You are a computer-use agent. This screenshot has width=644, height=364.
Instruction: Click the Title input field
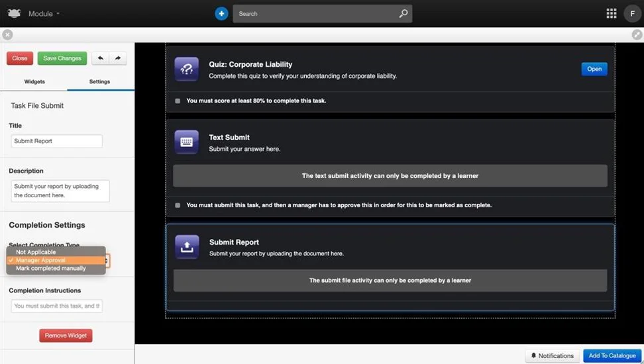pos(57,141)
